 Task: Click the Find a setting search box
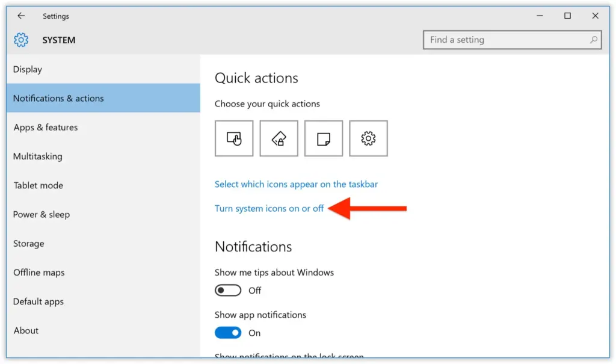[x=505, y=40]
